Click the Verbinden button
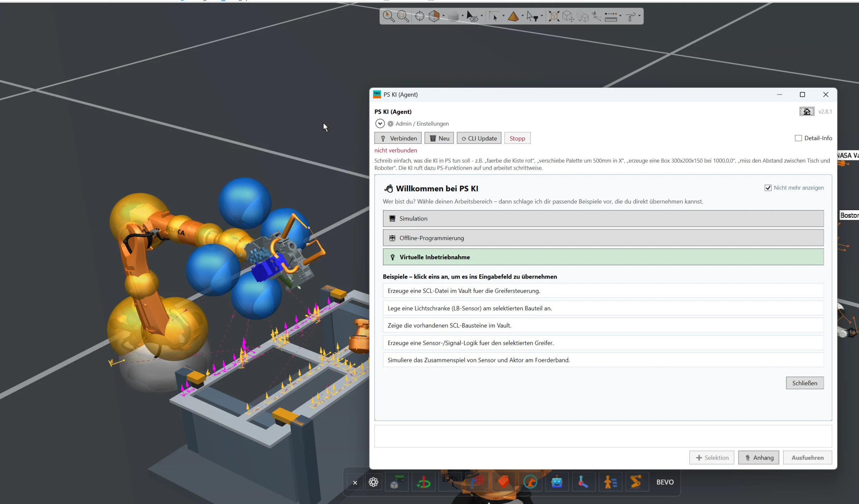Image resolution: width=859 pixels, height=504 pixels. (398, 138)
